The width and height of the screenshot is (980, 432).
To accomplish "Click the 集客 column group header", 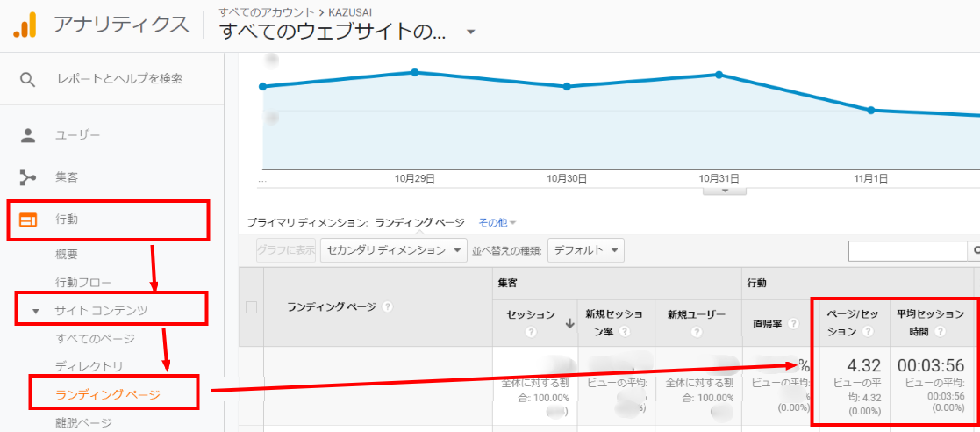I will pos(507,284).
